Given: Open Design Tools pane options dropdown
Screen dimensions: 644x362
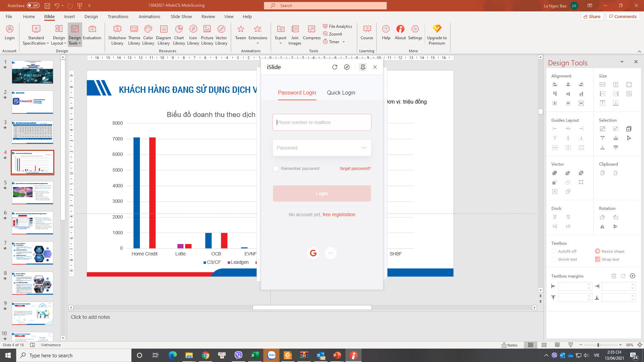Looking at the screenshot, I should pos(622,62).
